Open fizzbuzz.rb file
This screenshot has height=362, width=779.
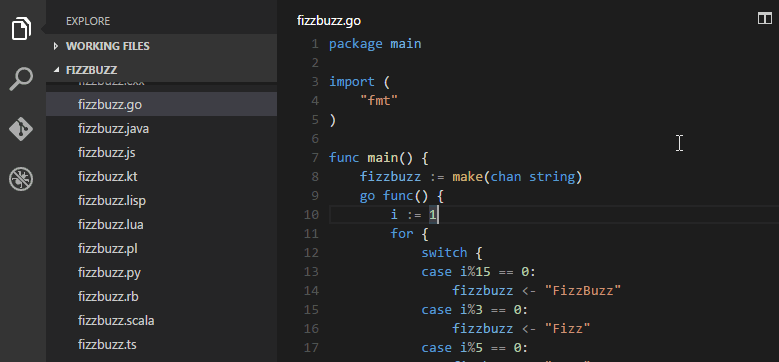pyautogui.click(x=161, y=296)
